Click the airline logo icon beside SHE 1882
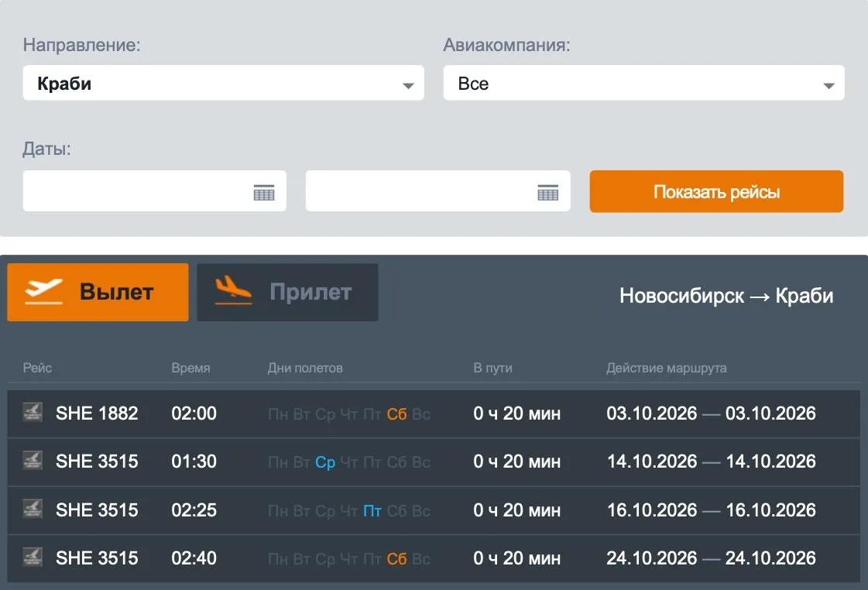The width and height of the screenshot is (868, 590). pyautogui.click(x=33, y=413)
